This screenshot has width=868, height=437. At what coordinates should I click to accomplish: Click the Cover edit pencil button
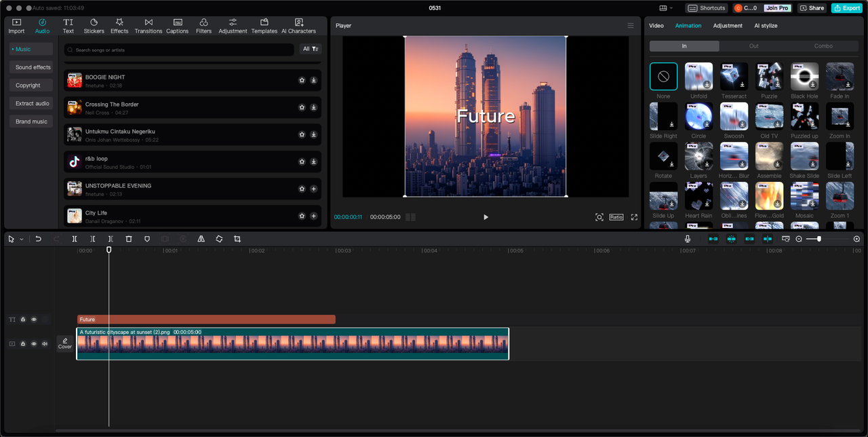pyautogui.click(x=65, y=343)
